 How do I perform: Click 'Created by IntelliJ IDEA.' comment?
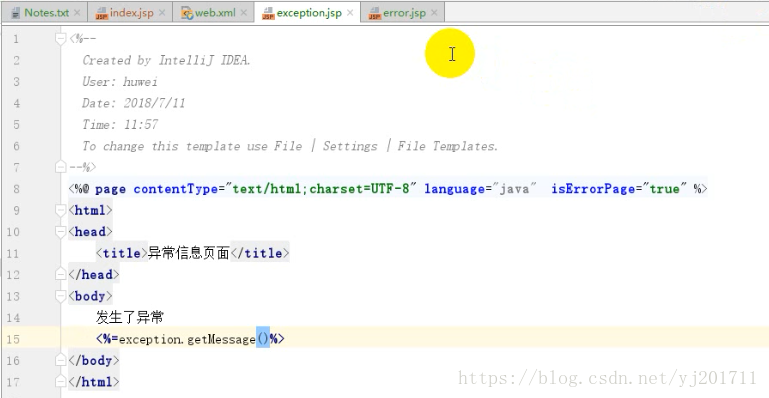pyautogui.click(x=166, y=60)
